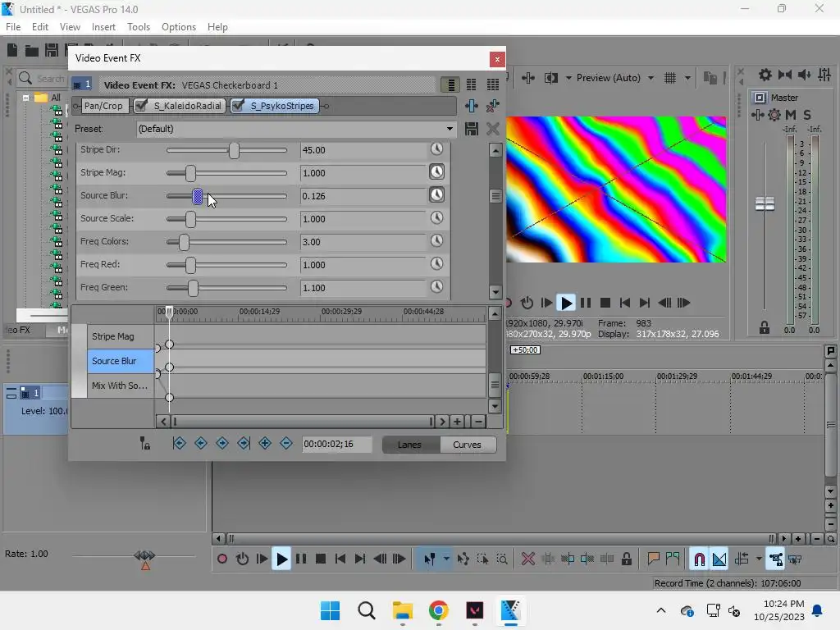Open the Preview (Auto) quality dropdown

point(651,78)
